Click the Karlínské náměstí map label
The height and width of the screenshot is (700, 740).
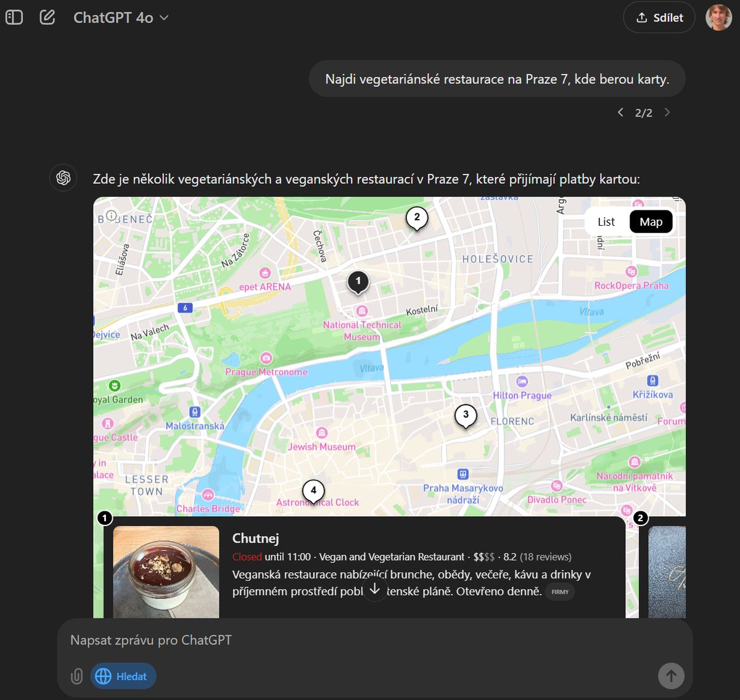point(609,418)
